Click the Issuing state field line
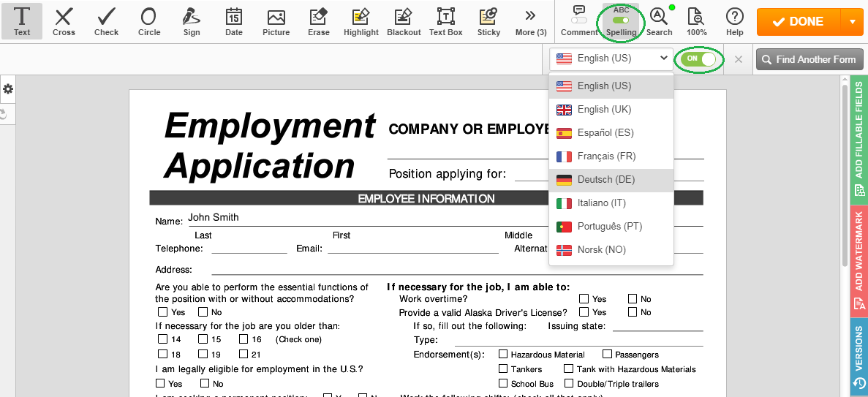This screenshot has height=397, width=868. 658,326
